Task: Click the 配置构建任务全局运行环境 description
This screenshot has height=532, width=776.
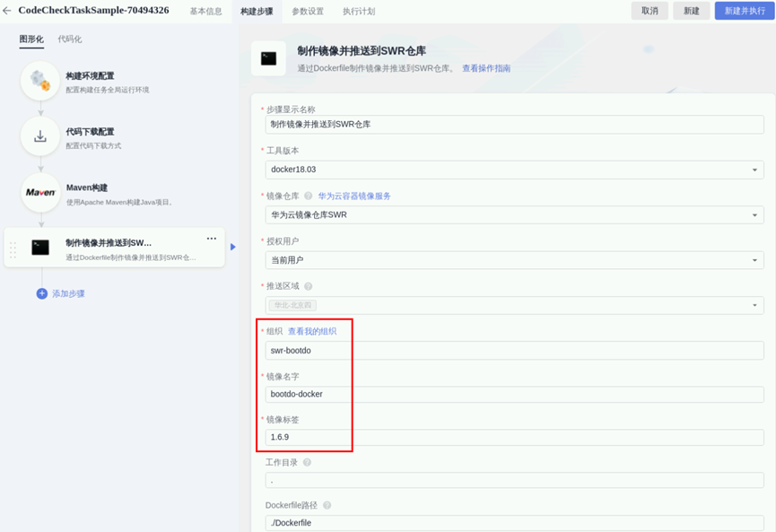Action: 108,90
